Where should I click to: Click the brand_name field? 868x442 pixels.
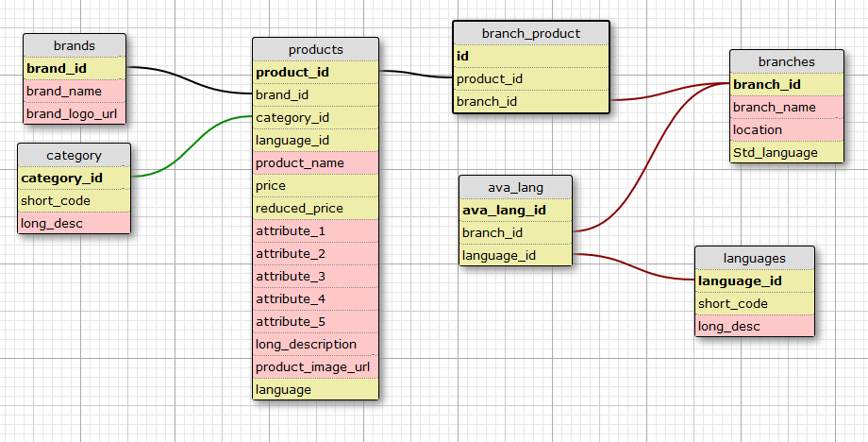[x=75, y=91]
